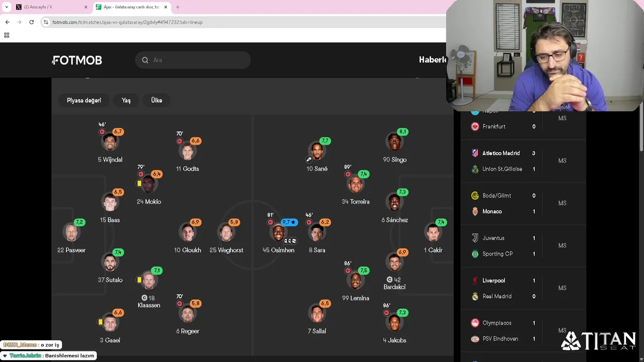The image size is (644, 362).
Task: Click the page vertical scrollbar
Action: pyautogui.click(x=641, y=131)
